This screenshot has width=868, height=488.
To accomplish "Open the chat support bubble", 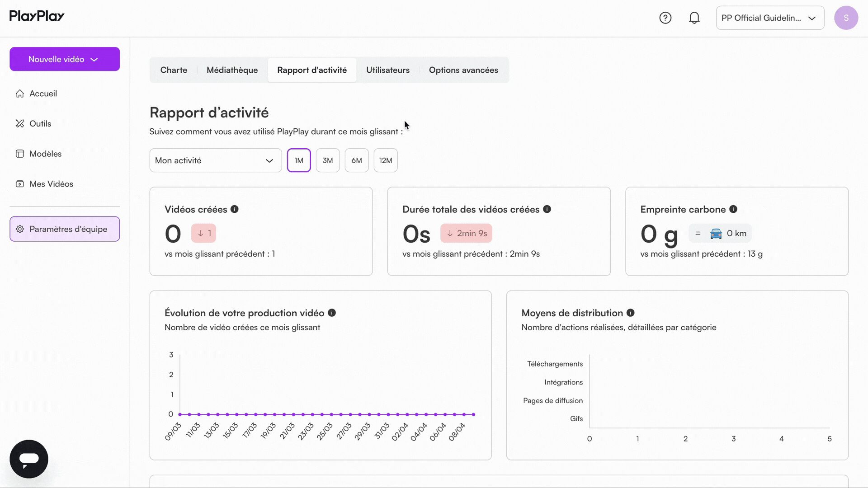I will 29,459.
